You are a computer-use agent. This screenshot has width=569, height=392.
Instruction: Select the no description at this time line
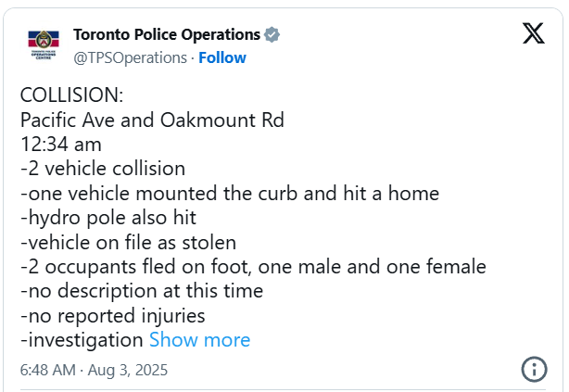[x=142, y=291]
